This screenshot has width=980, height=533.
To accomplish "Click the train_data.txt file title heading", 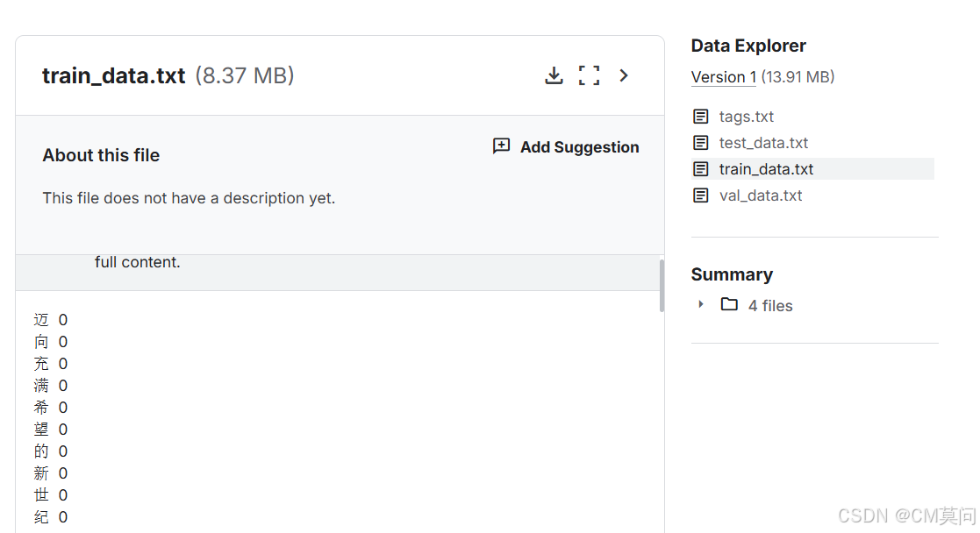I will coord(114,75).
